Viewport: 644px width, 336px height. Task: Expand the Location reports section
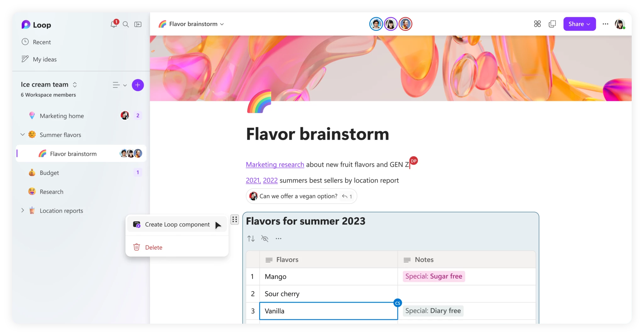[22, 210]
